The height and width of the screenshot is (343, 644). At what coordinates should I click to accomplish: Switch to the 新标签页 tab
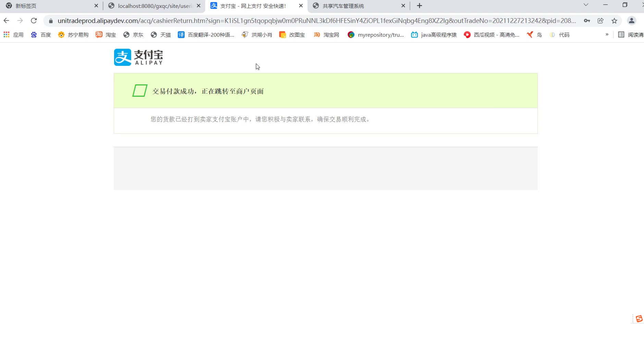tap(51, 6)
